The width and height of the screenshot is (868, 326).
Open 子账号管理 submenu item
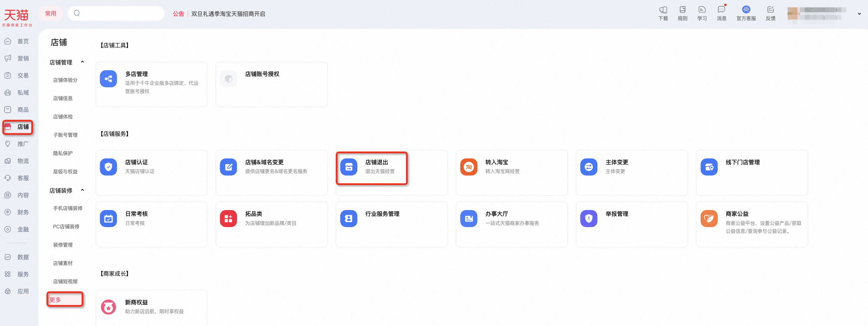point(65,135)
